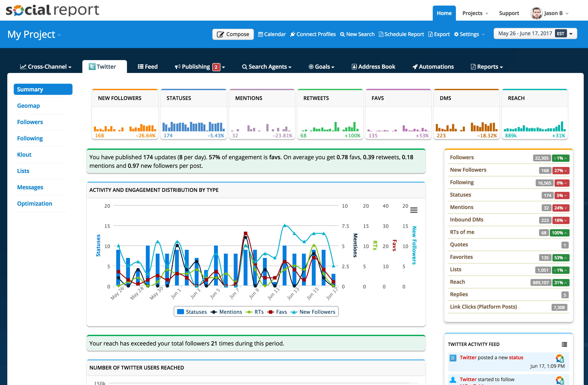Open the Calendar scheduling view
The height and width of the screenshot is (385, 588).
tap(273, 34)
